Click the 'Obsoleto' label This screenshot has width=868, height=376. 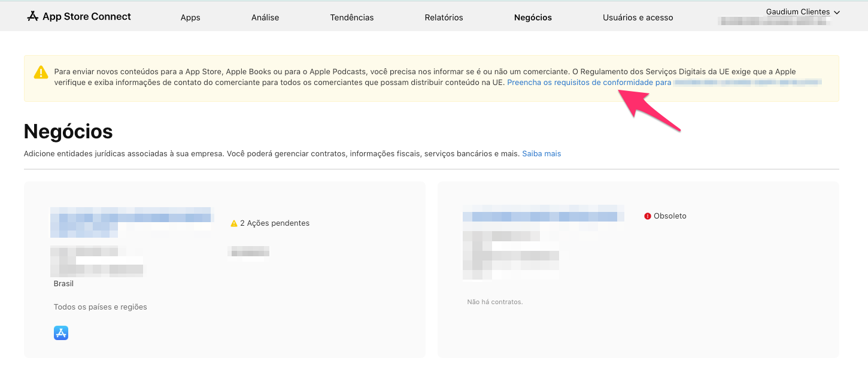[x=670, y=216]
